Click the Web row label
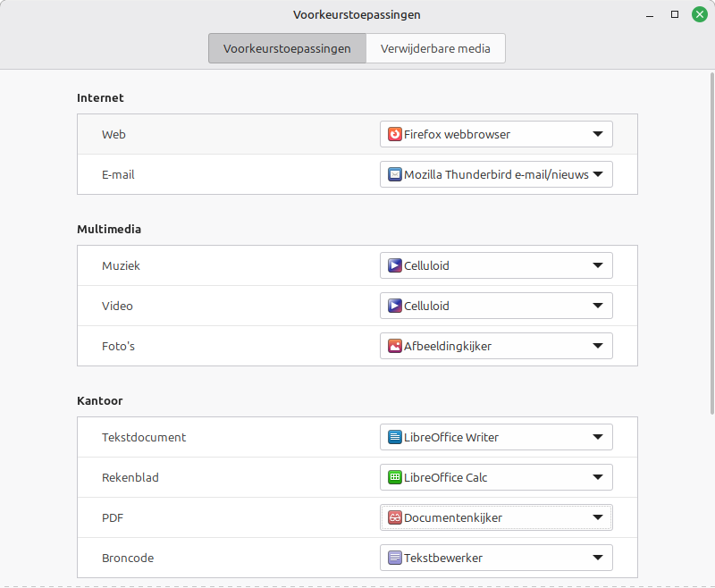Viewport: 715px width, 588px height. [114, 134]
